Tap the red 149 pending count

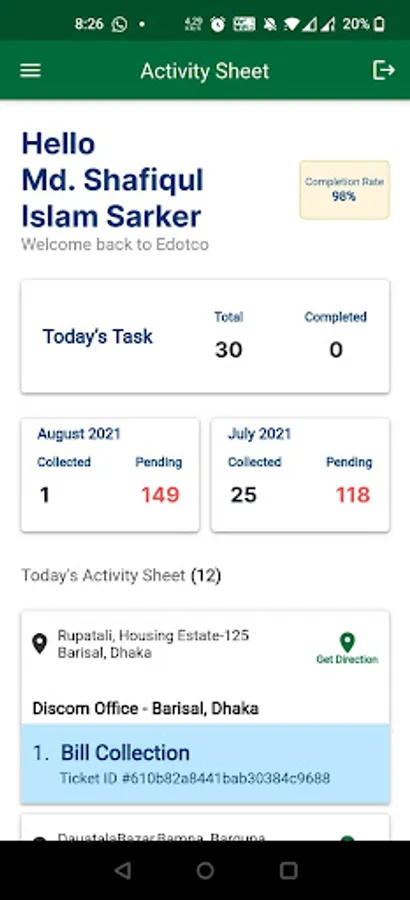pyautogui.click(x=160, y=495)
